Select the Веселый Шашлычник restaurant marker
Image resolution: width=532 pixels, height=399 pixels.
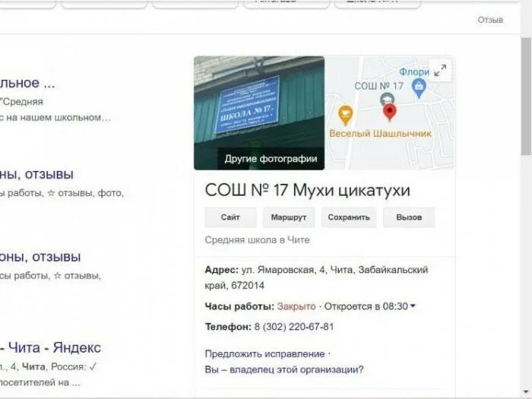[345, 115]
